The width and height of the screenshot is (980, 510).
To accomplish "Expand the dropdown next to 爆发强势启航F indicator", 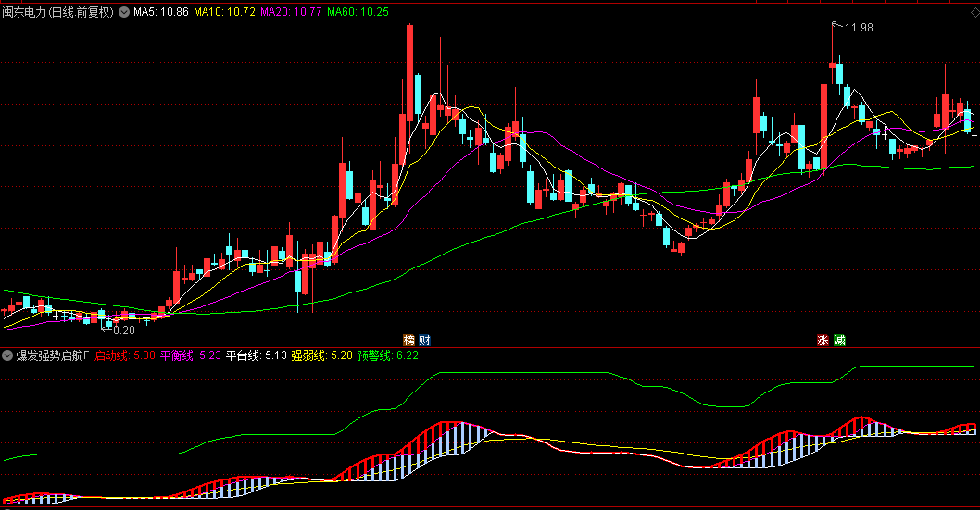I will (x=6, y=355).
